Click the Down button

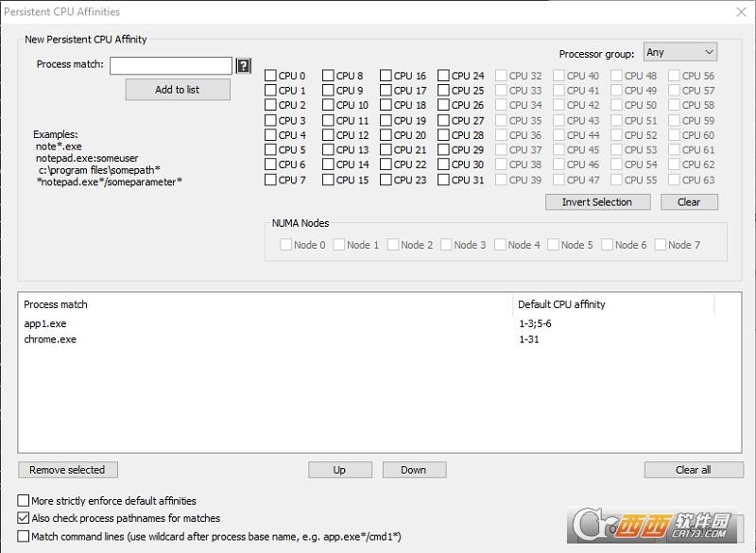[414, 470]
